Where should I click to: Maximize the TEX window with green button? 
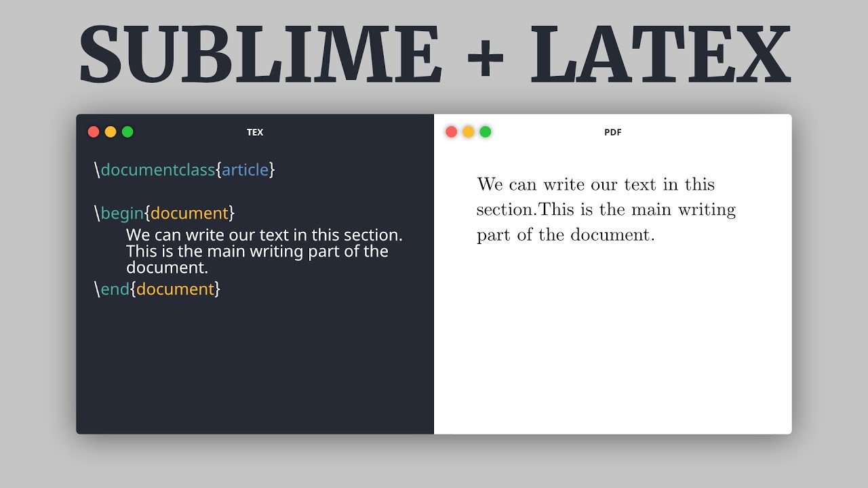(x=127, y=132)
